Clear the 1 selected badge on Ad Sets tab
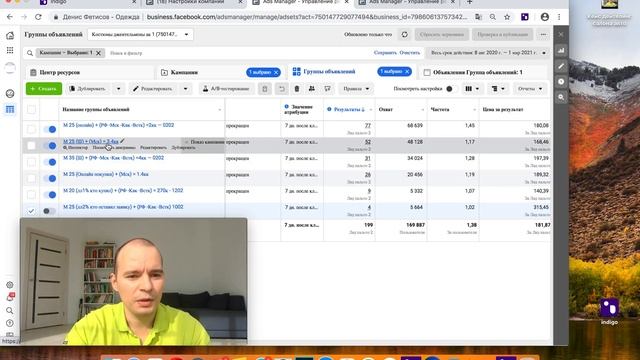This screenshot has width=640, height=360. (407, 71)
